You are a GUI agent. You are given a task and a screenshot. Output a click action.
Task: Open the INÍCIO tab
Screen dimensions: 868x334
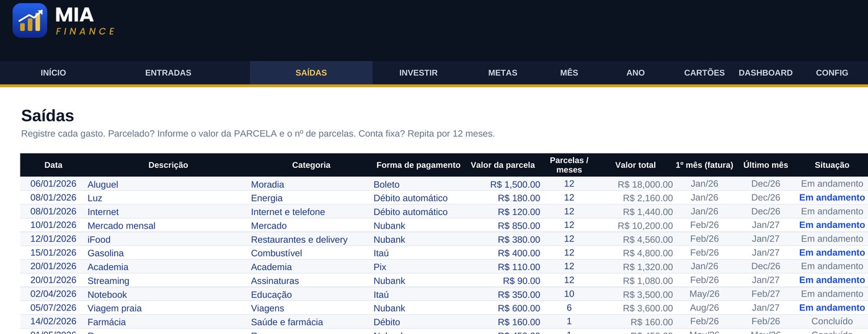point(53,73)
